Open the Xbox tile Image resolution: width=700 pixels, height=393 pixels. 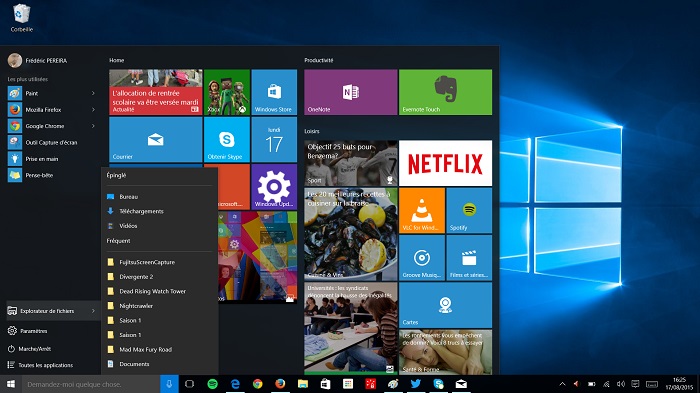point(227,92)
